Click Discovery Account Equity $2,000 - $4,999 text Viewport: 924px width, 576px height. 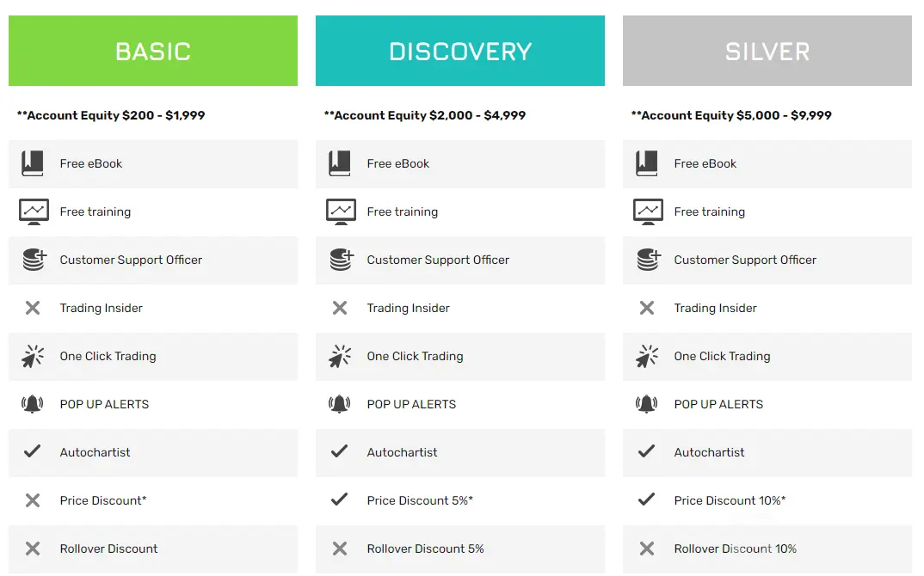coord(425,115)
